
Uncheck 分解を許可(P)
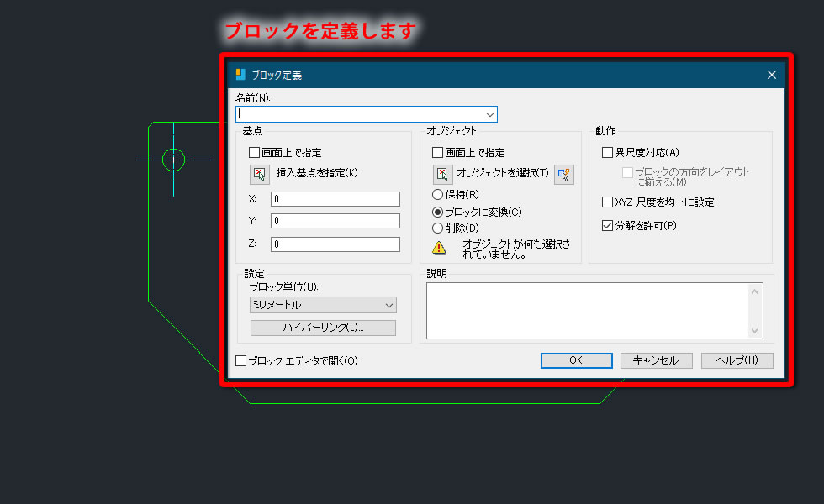pos(607,226)
